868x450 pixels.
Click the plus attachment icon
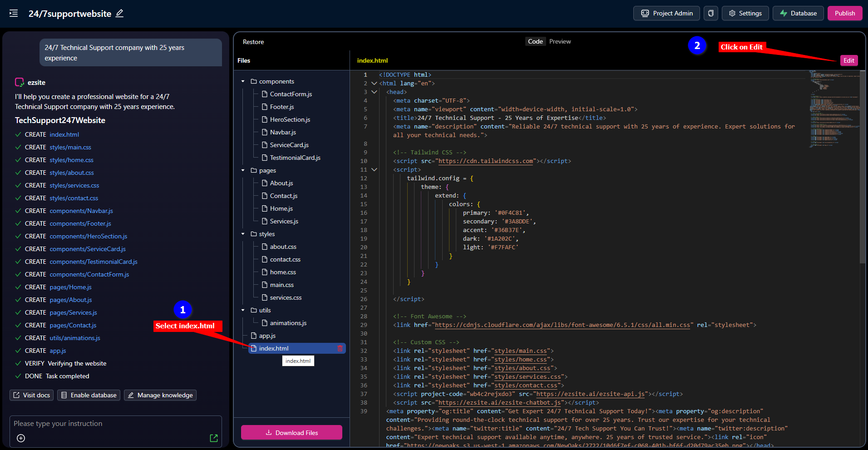pos(21,438)
